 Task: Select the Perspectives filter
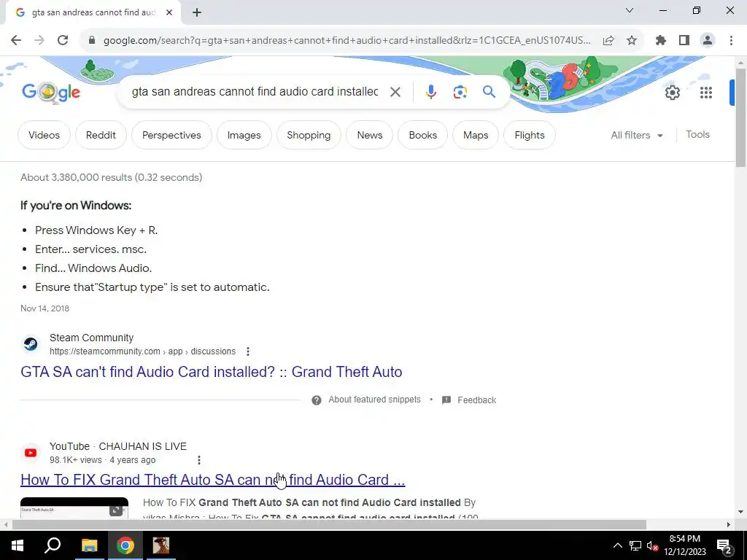click(x=171, y=135)
